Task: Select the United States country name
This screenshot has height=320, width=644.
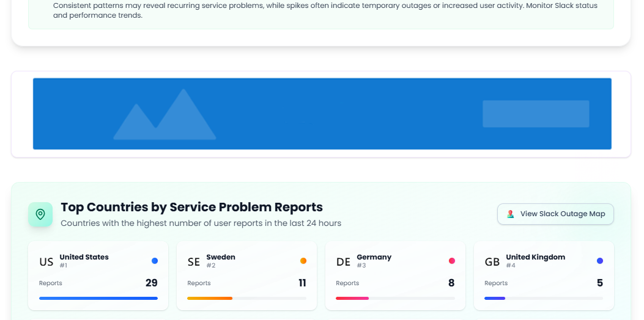Action: (84, 257)
